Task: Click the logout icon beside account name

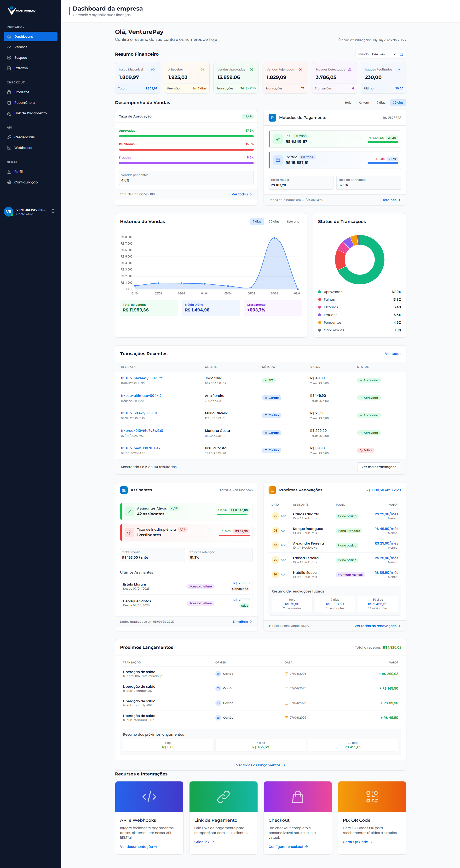Action: (x=53, y=211)
